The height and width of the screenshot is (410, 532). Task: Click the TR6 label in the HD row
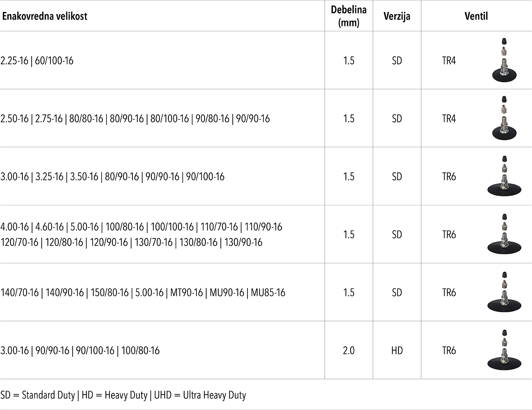(449, 350)
